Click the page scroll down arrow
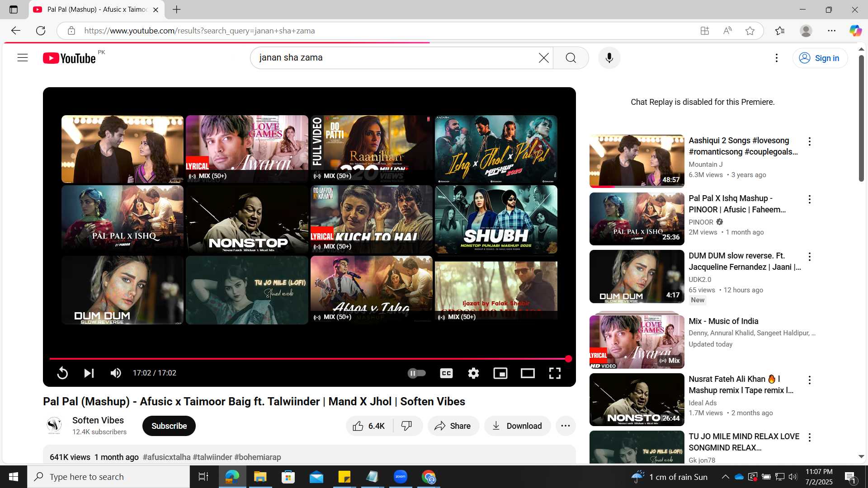868x488 pixels. 861,457
